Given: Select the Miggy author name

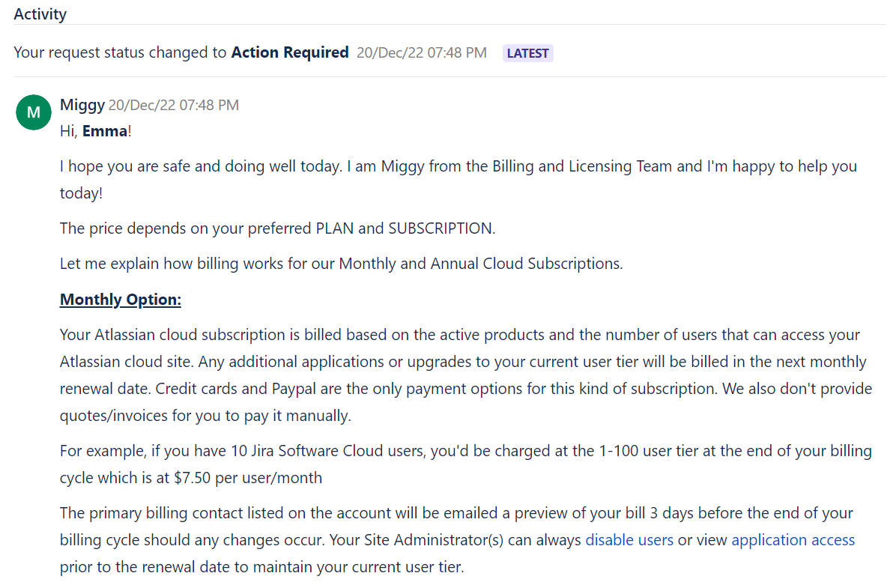Looking at the screenshot, I should [x=82, y=105].
